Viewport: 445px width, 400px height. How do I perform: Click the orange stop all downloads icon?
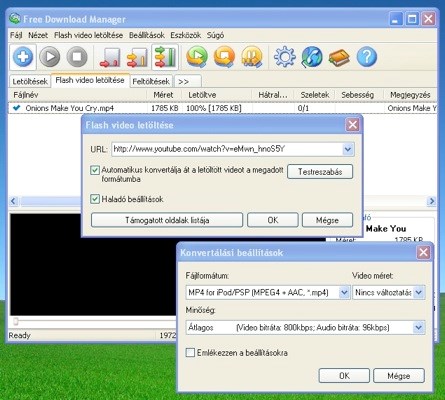224,57
